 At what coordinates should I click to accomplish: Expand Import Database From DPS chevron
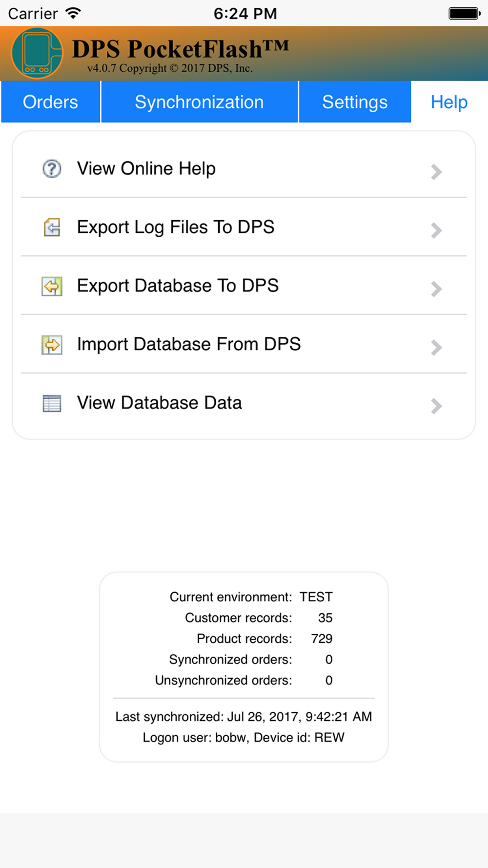point(436,348)
